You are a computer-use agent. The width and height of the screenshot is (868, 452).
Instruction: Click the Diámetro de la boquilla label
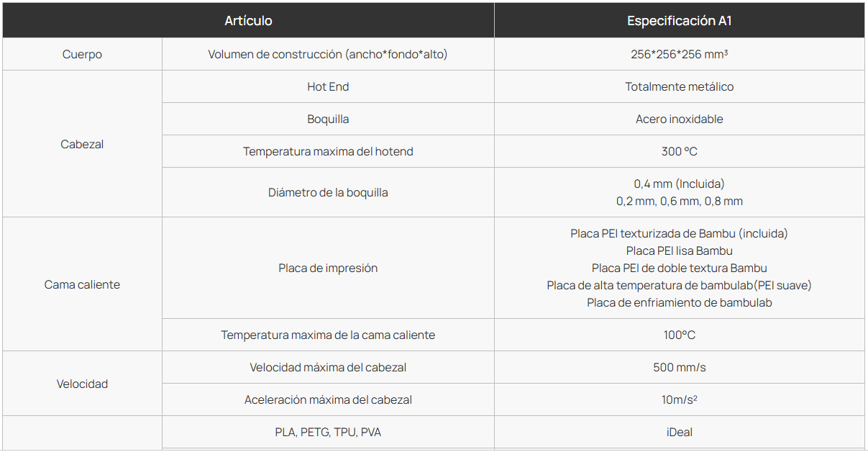328,193
